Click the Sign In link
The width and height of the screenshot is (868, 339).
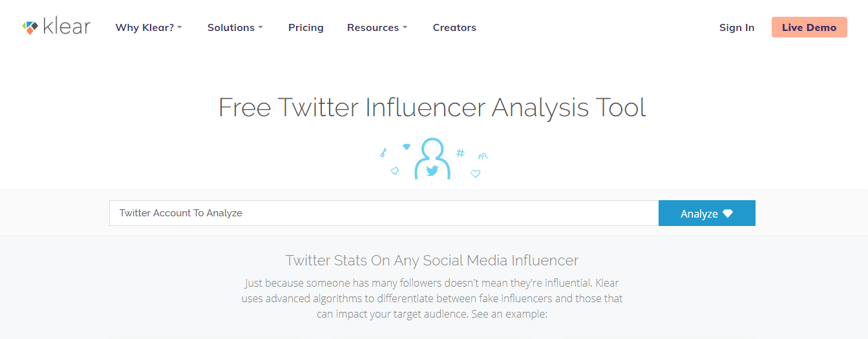737,28
